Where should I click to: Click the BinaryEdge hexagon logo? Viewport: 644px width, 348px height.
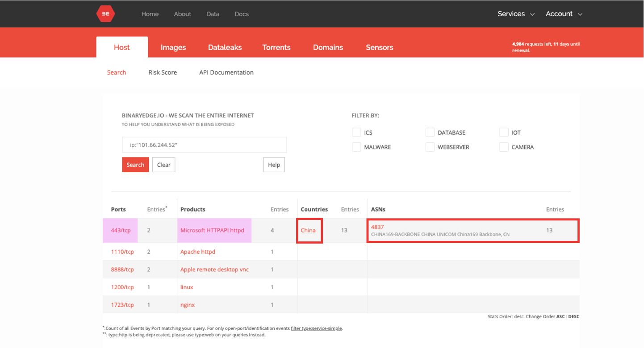105,14
